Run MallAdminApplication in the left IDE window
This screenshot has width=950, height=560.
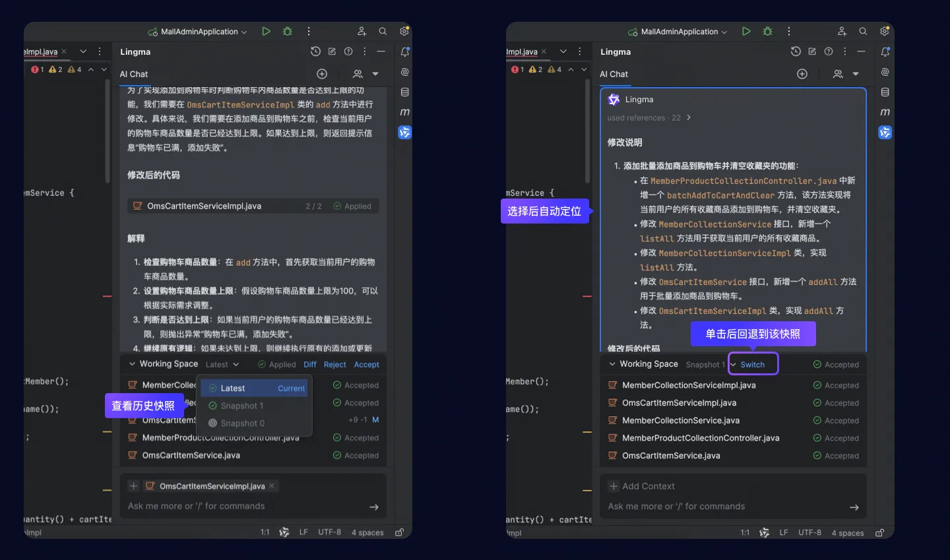point(266,31)
